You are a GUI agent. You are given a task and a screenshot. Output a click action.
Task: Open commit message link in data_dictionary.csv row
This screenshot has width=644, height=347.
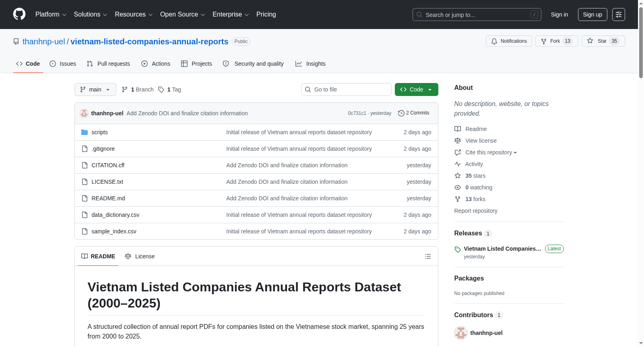pos(299,215)
